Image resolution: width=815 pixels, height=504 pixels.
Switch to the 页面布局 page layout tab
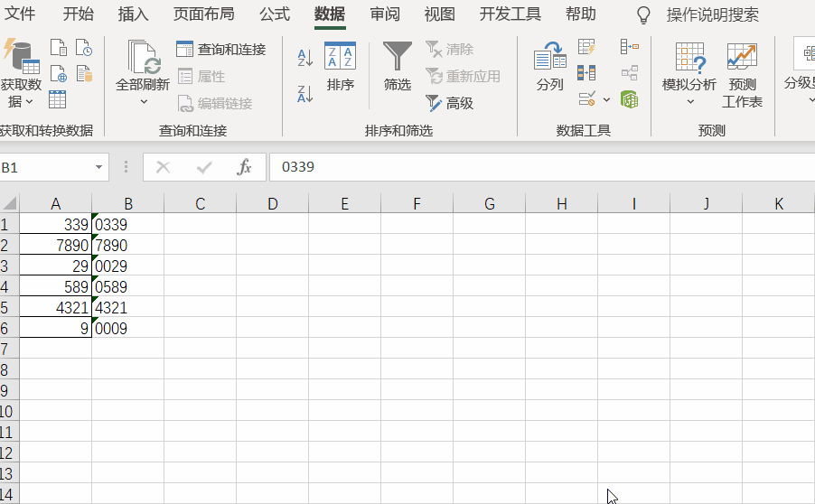tap(203, 14)
